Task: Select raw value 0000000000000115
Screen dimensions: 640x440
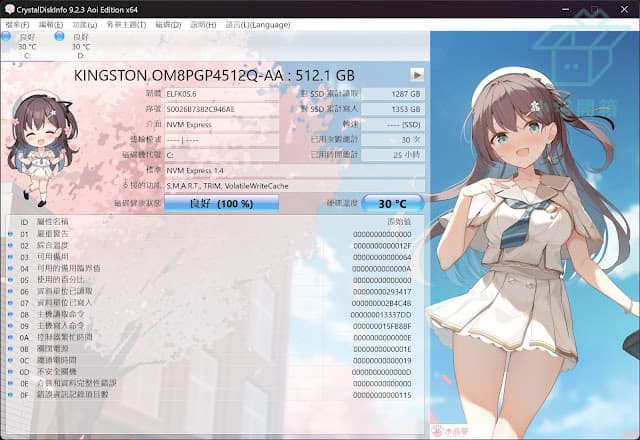Action: [382, 395]
